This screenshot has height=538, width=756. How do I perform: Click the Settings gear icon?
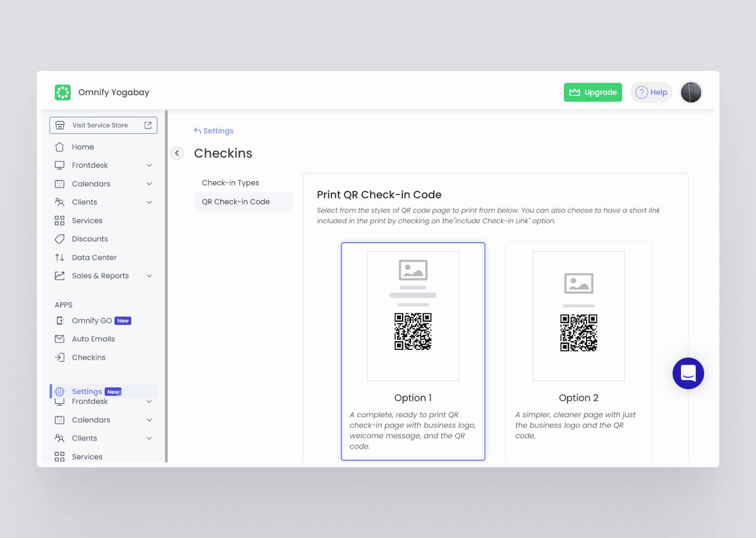60,391
